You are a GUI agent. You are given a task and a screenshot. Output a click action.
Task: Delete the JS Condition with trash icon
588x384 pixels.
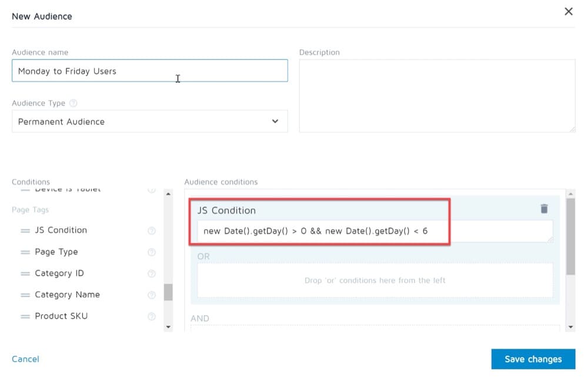[544, 209]
